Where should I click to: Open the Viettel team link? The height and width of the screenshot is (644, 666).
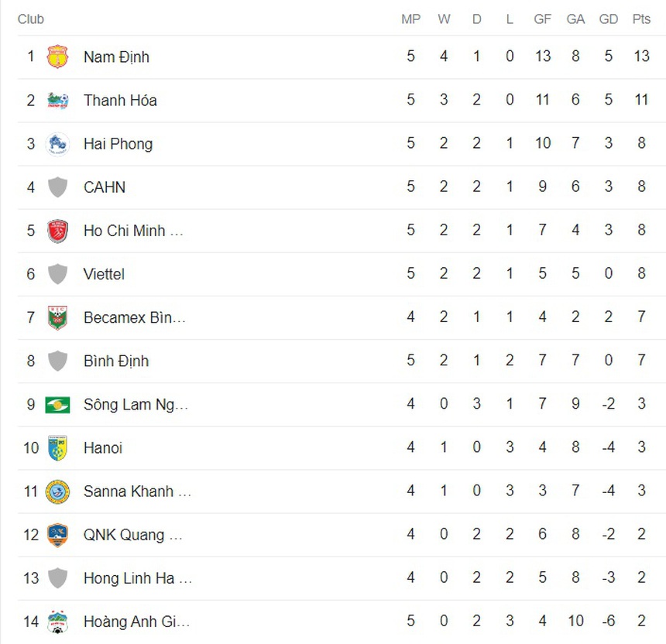click(104, 274)
